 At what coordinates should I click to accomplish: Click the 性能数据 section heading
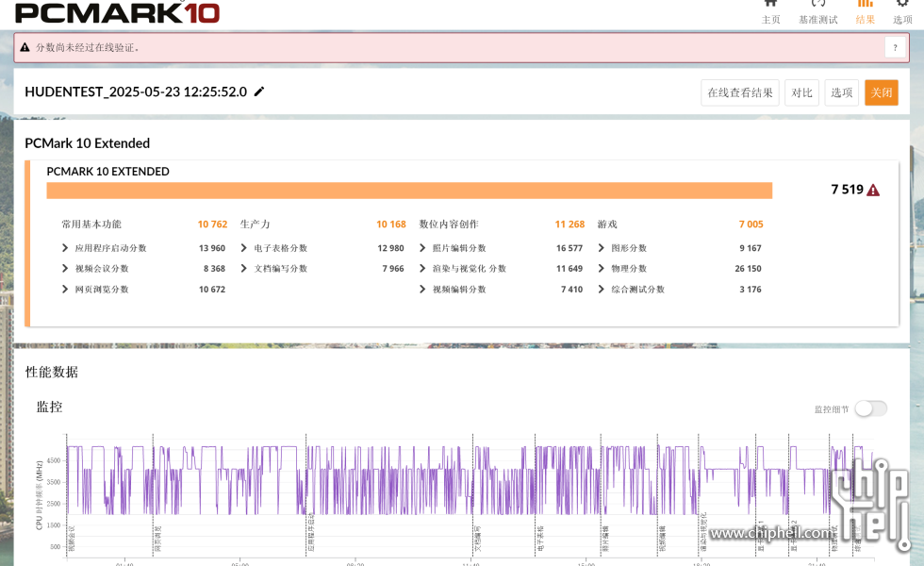point(52,372)
